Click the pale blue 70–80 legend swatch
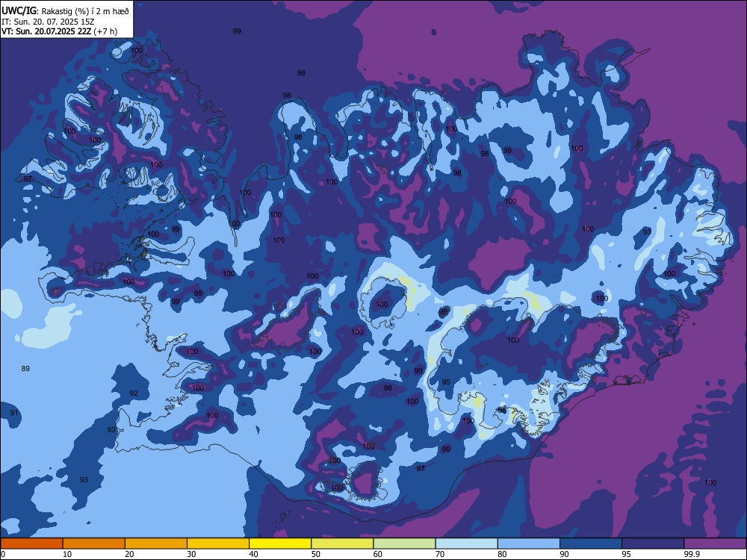Viewport: 747px width, 560px height. [467, 544]
